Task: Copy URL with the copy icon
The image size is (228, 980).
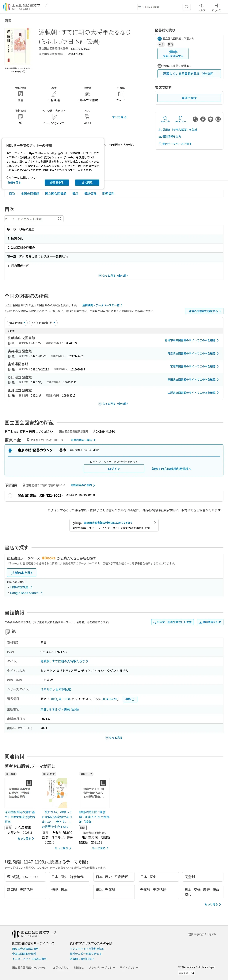Action: (180, 119)
